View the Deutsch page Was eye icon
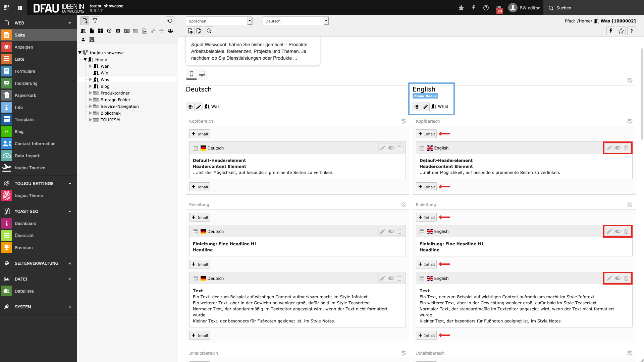644x362 pixels. pos(190,107)
